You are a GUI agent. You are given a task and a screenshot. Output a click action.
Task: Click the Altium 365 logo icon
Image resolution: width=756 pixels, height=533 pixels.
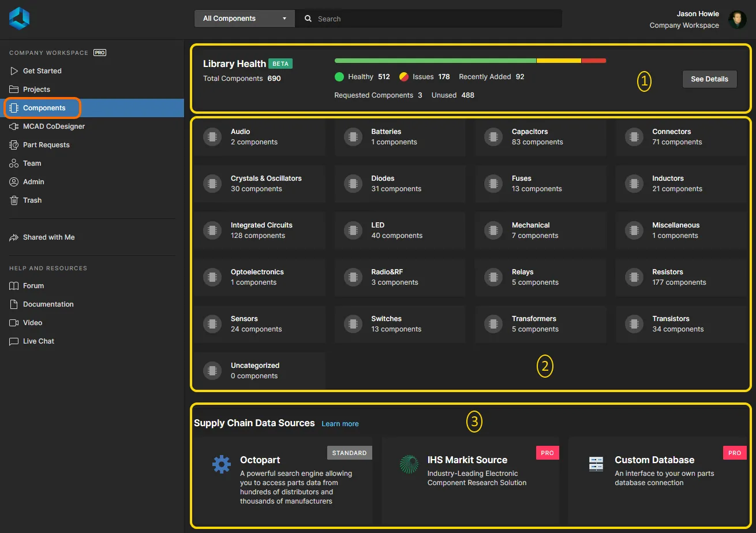tap(19, 18)
